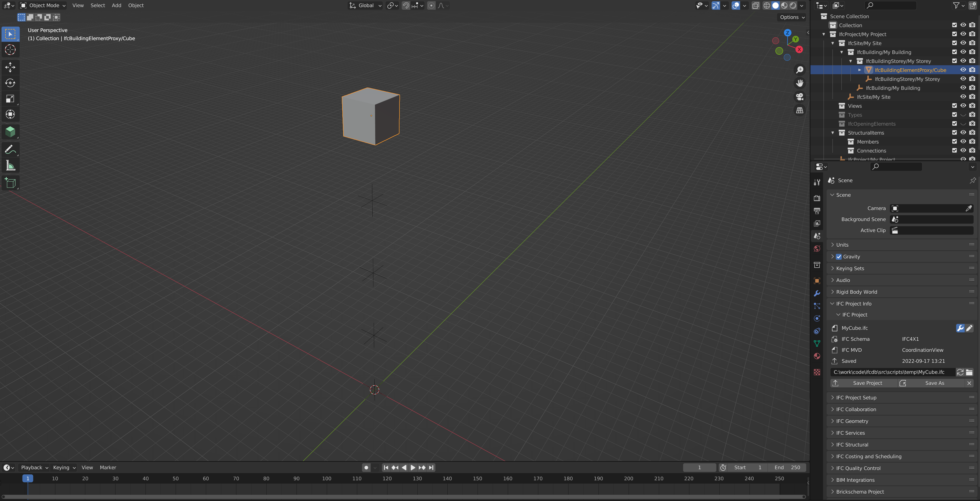Select the Cursor tool in toolbar
Image resolution: width=980 pixels, height=501 pixels.
[10, 50]
